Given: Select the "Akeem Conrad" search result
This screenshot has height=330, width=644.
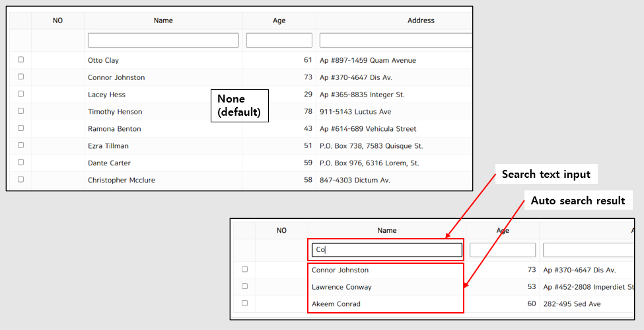Looking at the screenshot, I should click(x=336, y=304).
